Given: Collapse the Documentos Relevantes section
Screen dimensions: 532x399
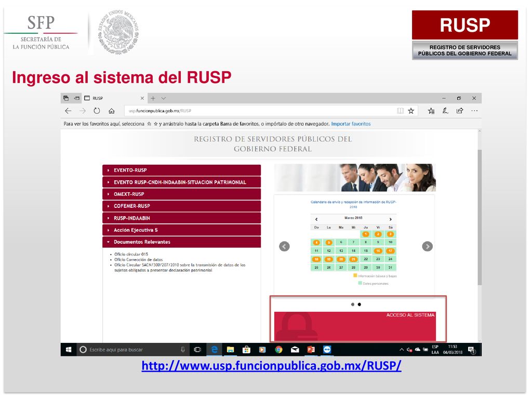Looking at the screenshot, I should pyautogui.click(x=181, y=242).
